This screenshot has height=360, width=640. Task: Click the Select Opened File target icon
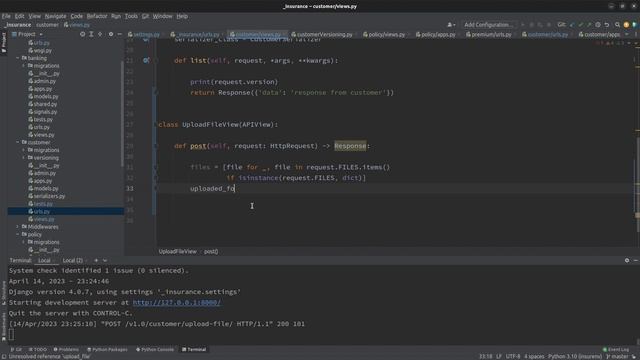pos(82,34)
